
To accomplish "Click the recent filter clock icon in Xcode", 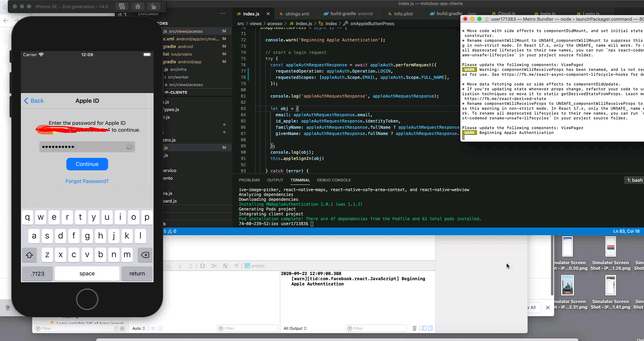I will 116,328.
